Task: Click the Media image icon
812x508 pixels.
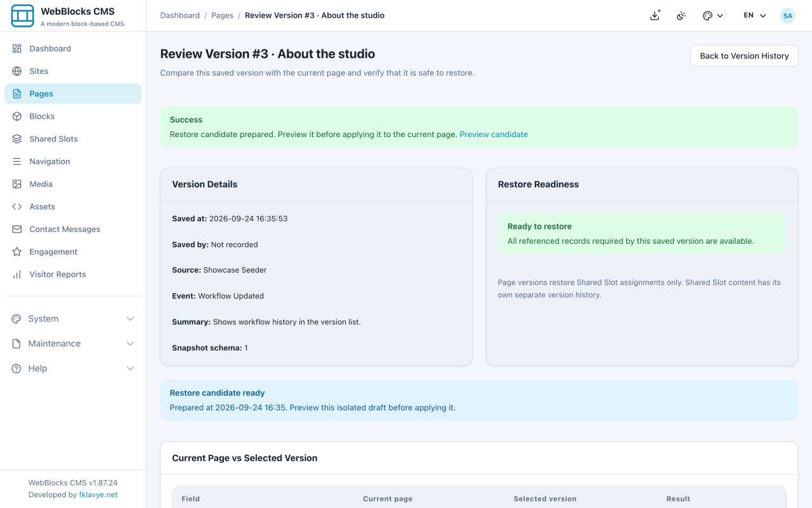Action: (x=17, y=184)
